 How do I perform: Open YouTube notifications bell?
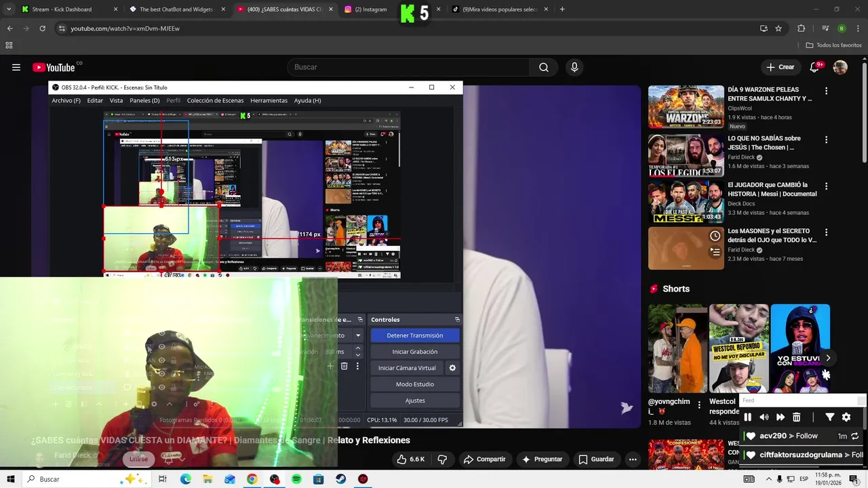(x=815, y=67)
